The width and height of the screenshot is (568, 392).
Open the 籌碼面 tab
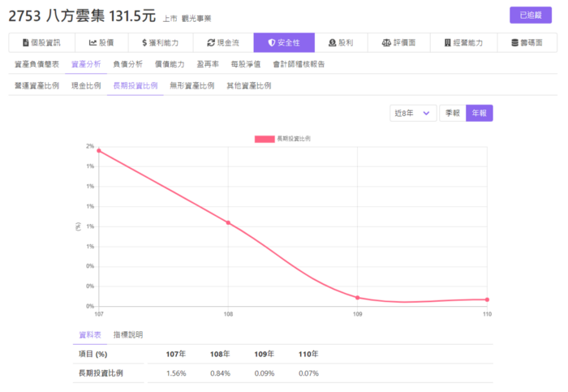click(527, 43)
